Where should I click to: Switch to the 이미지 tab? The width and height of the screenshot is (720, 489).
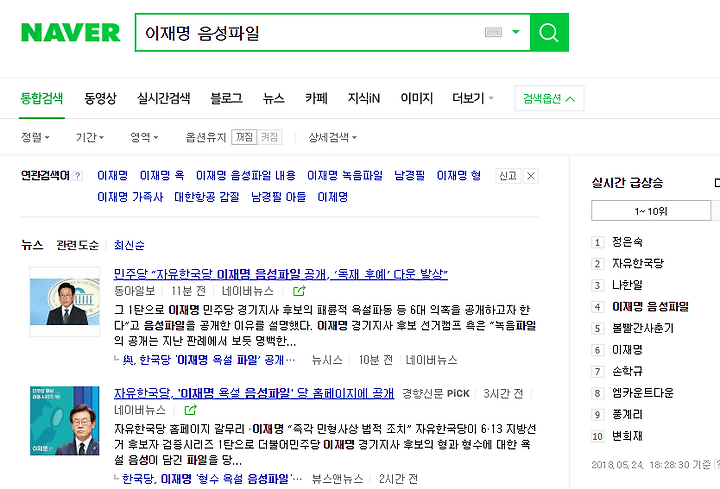(416, 98)
